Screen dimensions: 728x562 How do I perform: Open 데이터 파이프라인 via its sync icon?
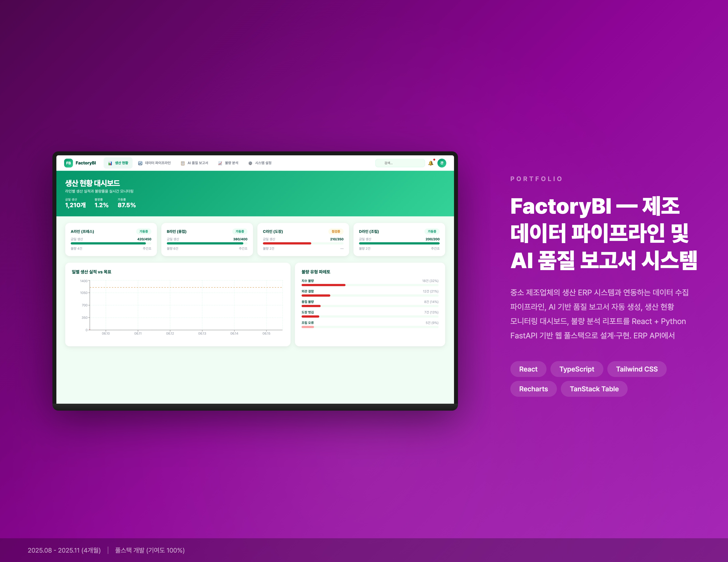click(x=140, y=163)
